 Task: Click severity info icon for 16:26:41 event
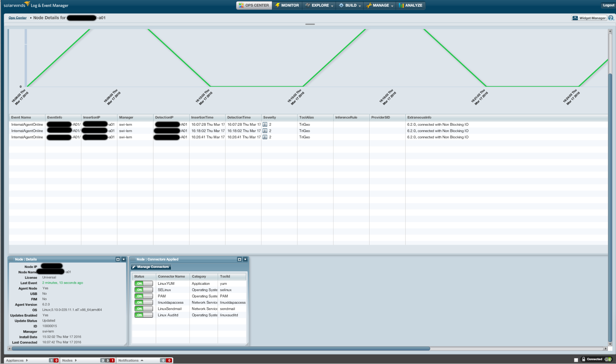(265, 137)
